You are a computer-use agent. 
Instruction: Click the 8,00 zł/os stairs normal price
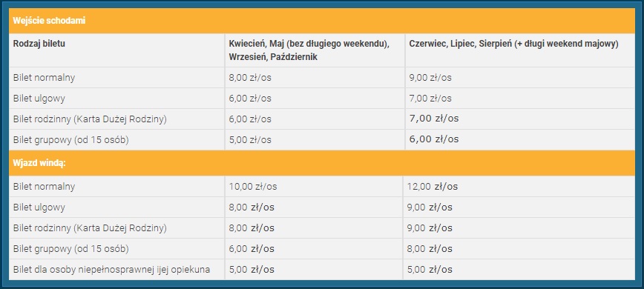[250, 78]
